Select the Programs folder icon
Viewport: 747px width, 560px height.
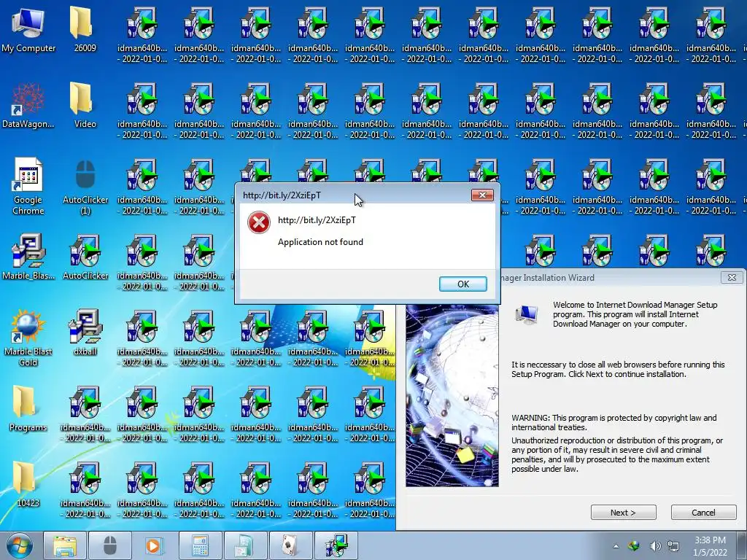pos(28,408)
